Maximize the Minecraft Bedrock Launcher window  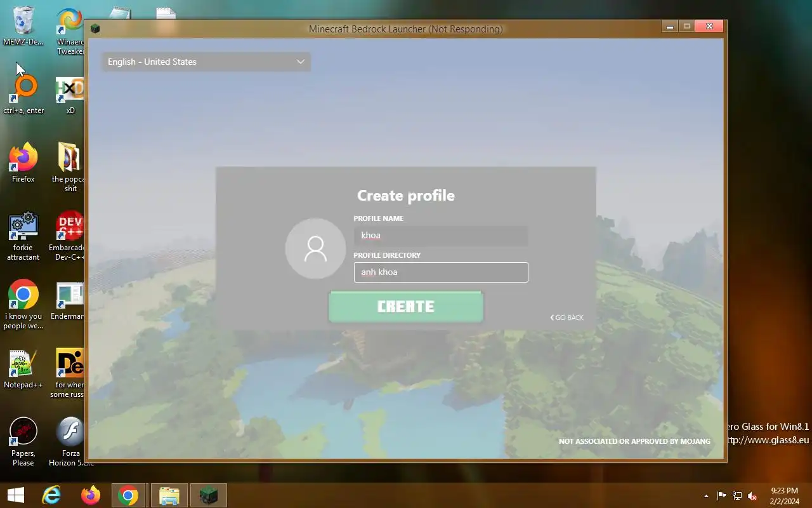pos(686,26)
